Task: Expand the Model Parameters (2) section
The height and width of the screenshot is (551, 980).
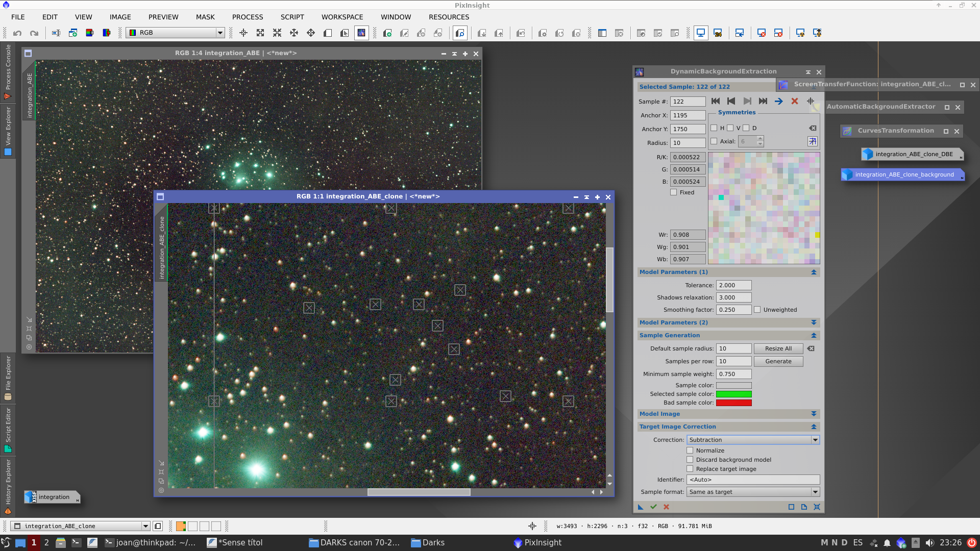Action: coord(813,322)
